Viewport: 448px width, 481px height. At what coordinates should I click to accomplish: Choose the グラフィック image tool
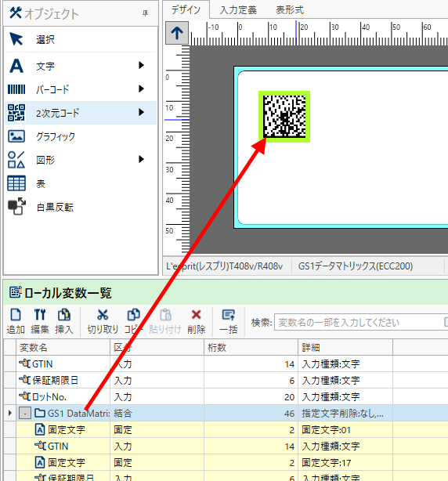tap(81, 136)
